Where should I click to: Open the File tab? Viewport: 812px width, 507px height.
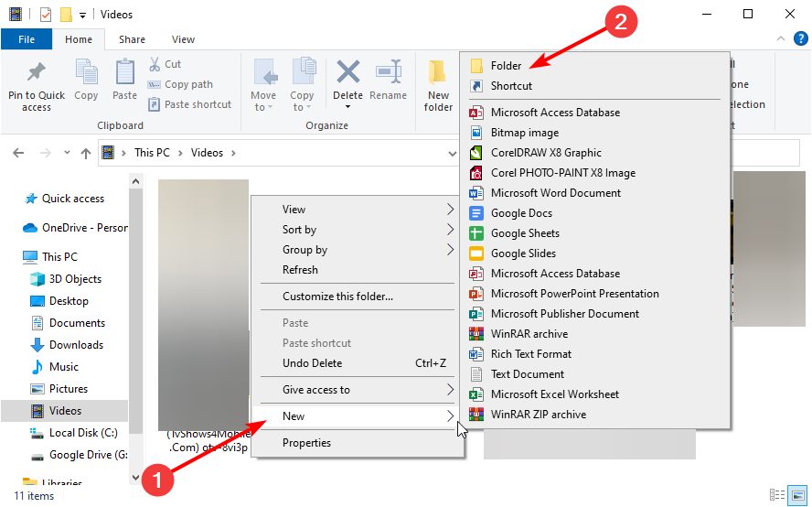point(27,39)
